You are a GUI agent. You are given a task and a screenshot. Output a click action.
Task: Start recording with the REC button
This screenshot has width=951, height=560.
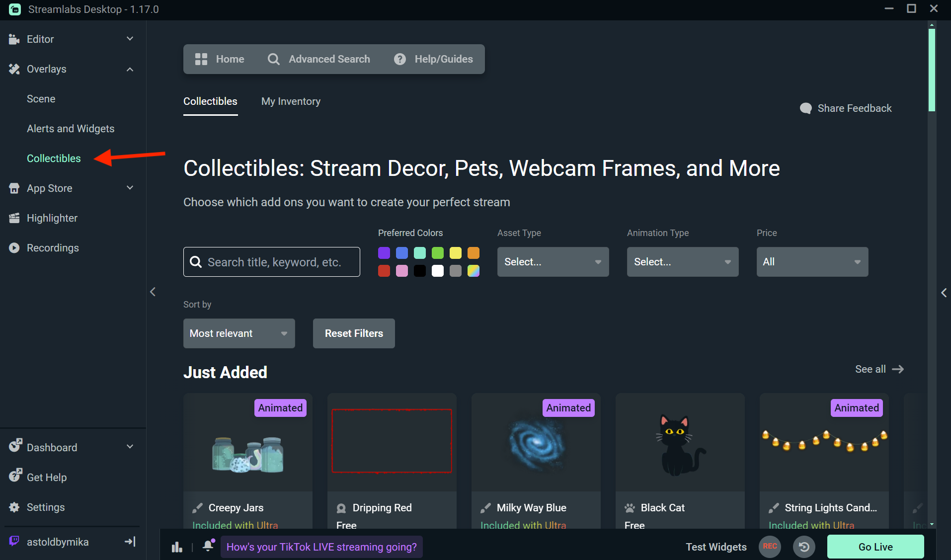[x=770, y=547]
